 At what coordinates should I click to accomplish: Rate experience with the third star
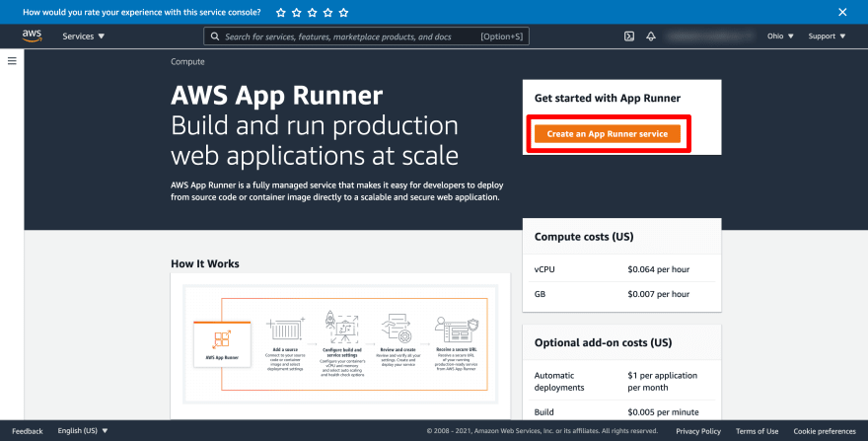313,12
